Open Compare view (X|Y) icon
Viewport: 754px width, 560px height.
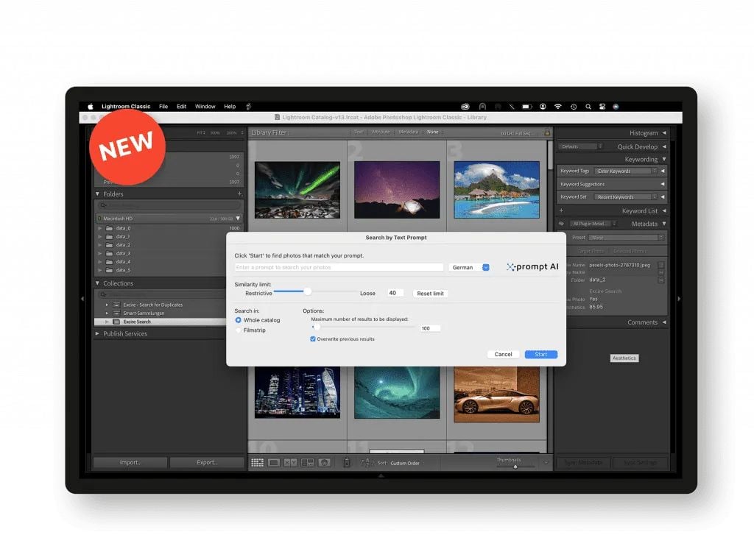tap(290, 462)
